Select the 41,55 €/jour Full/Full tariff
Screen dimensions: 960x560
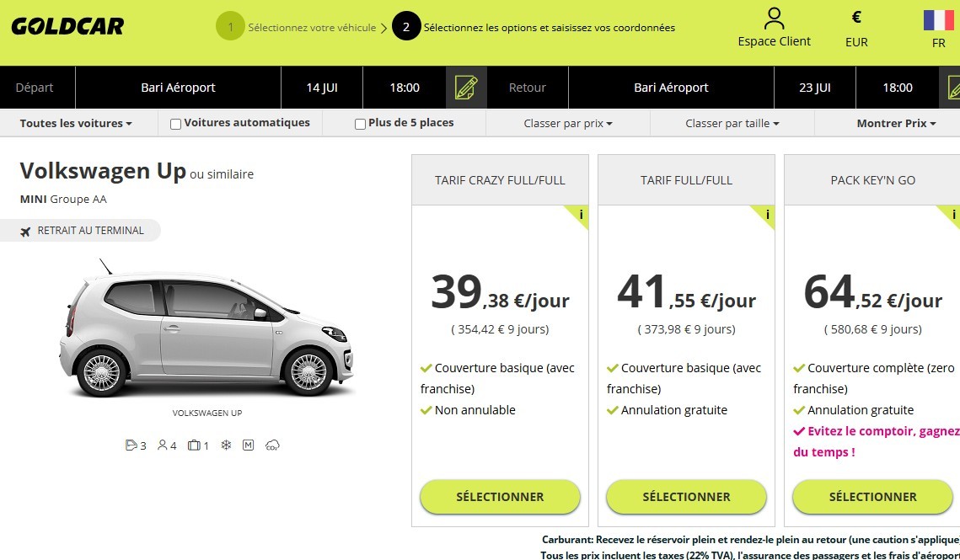(686, 497)
